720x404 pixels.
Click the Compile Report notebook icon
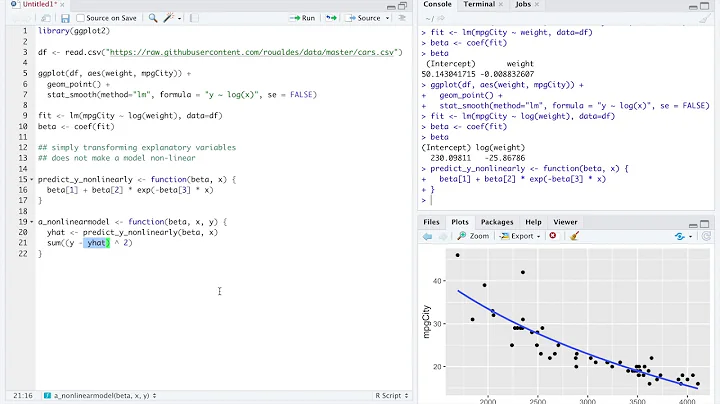click(194, 18)
